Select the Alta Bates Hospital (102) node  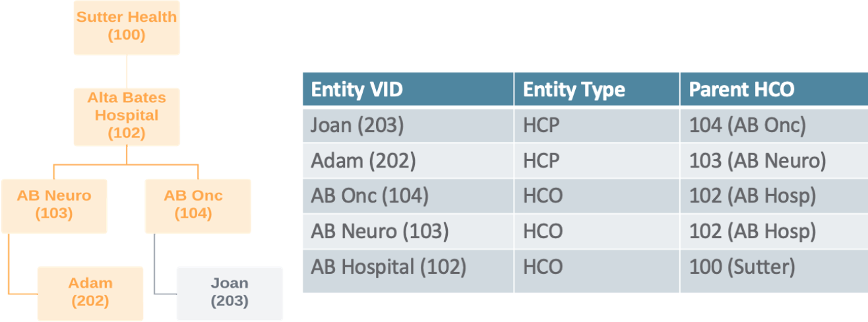tap(127, 115)
